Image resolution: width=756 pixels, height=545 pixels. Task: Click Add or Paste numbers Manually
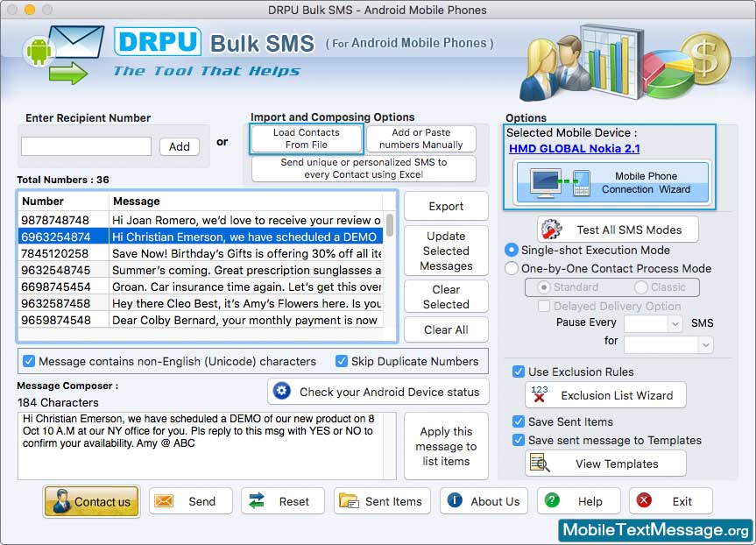pyautogui.click(x=420, y=138)
